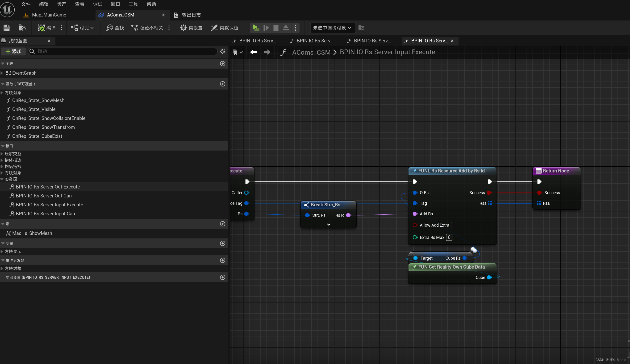This screenshot has width=630, height=364.
Task: Open the 未选中调试对象 debug object dropdown
Action: click(332, 28)
